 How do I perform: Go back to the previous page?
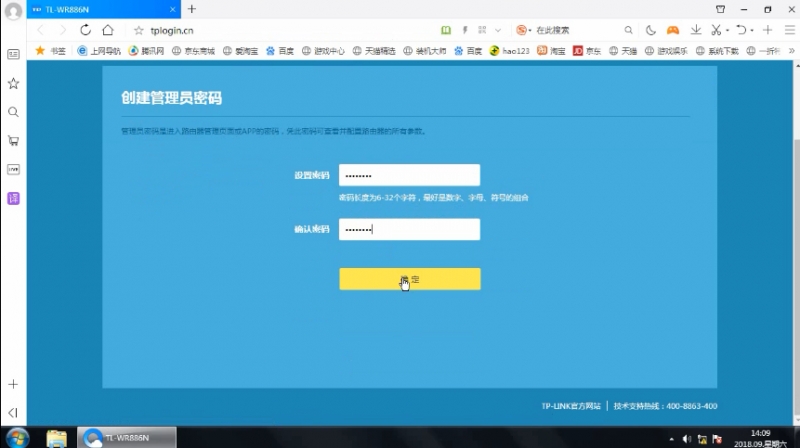(41, 30)
